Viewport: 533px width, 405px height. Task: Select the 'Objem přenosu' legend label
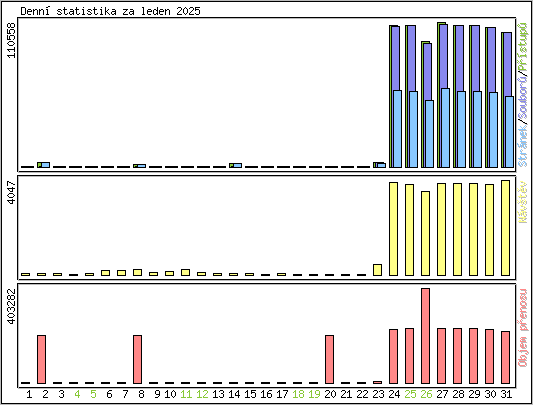tap(523, 328)
